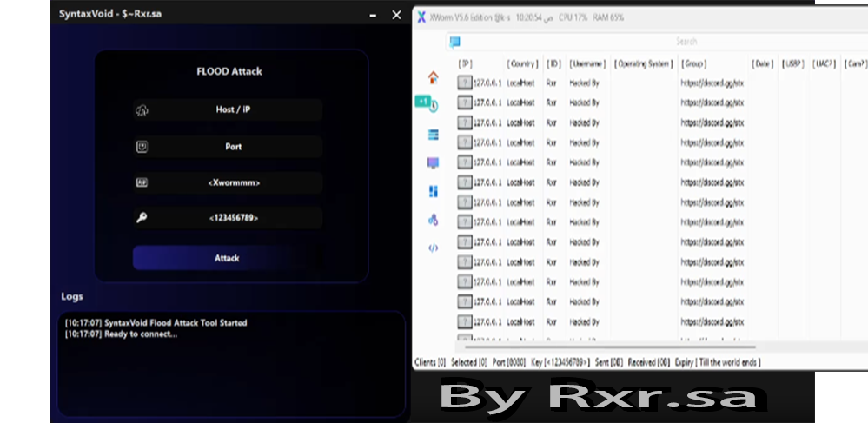Click the [ Username ] column header
The width and height of the screenshot is (868, 423).
[x=587, y=63]
